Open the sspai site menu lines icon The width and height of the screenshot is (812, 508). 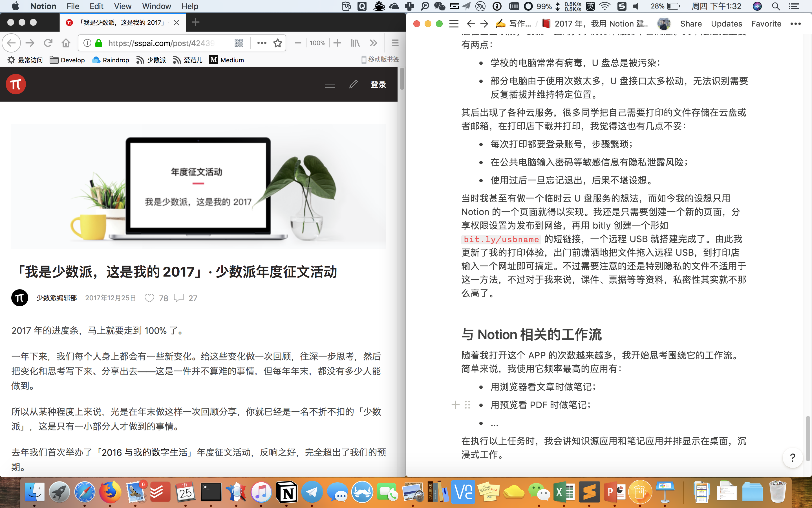[330, 84]
